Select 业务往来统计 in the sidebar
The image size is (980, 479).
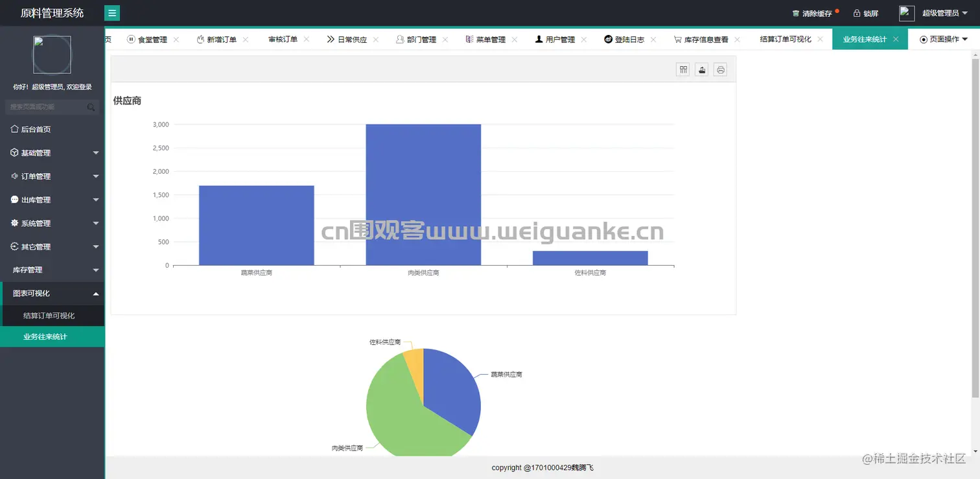click(x=52, y=337)
